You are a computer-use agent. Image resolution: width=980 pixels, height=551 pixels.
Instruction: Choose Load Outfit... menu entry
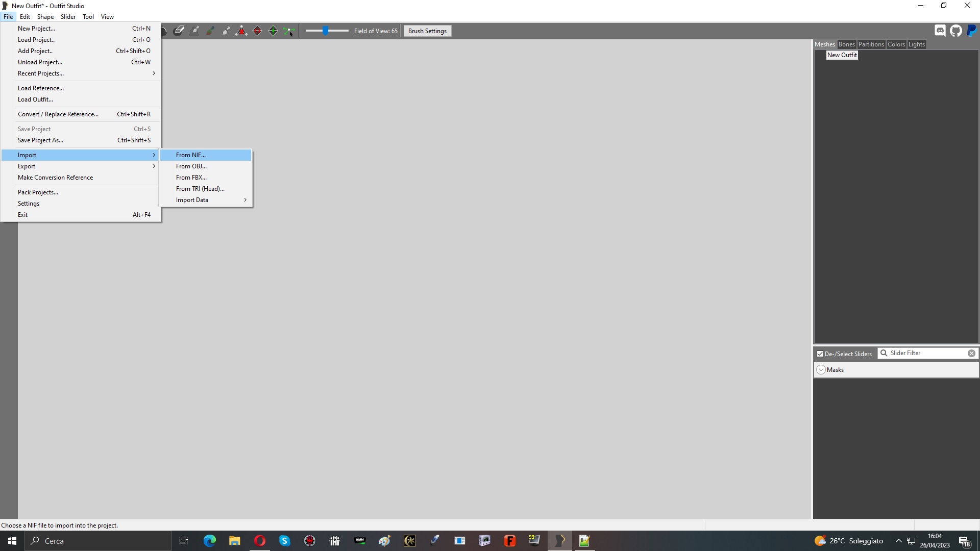click(x=81, y=99)
